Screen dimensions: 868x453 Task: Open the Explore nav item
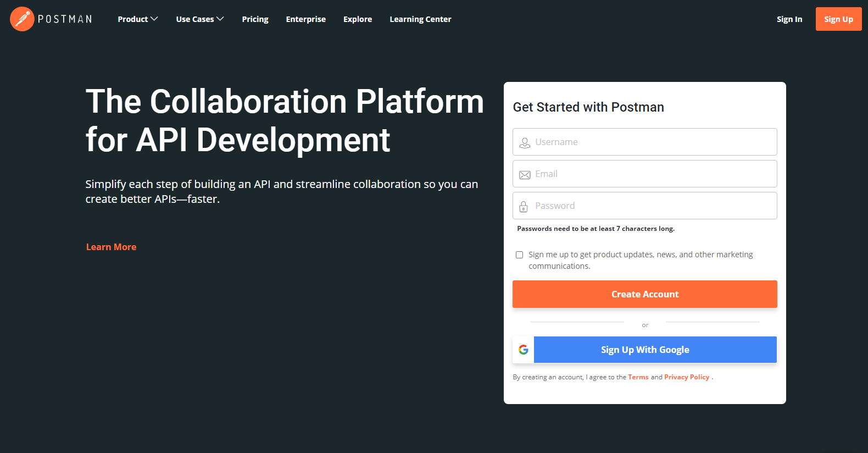click(x=358, y=19)
